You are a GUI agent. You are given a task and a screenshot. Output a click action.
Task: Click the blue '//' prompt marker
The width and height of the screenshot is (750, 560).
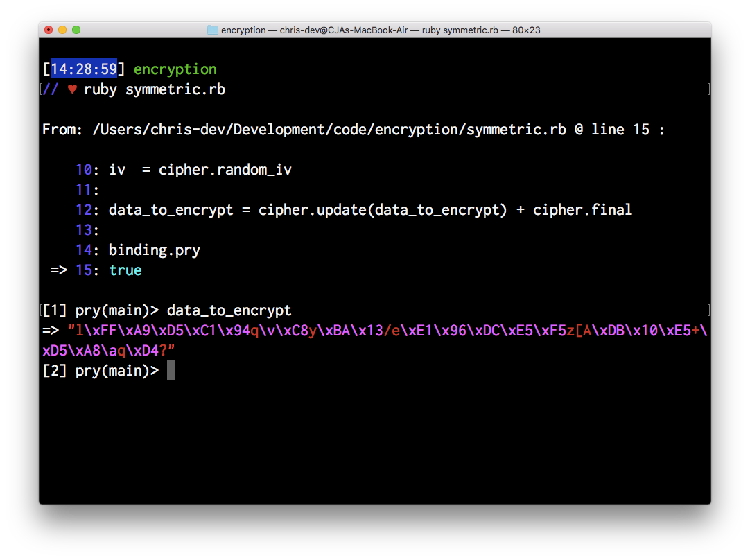coord(50,89)
